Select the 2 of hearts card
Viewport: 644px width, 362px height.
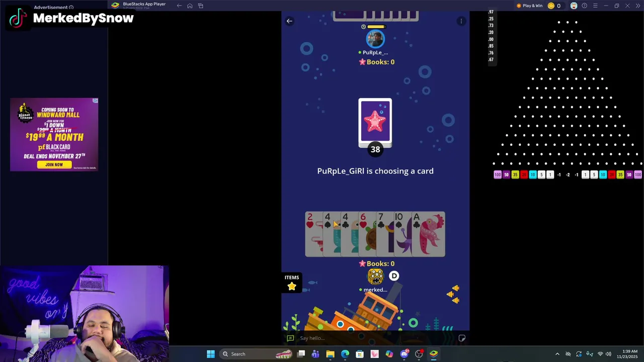(313, 234)
